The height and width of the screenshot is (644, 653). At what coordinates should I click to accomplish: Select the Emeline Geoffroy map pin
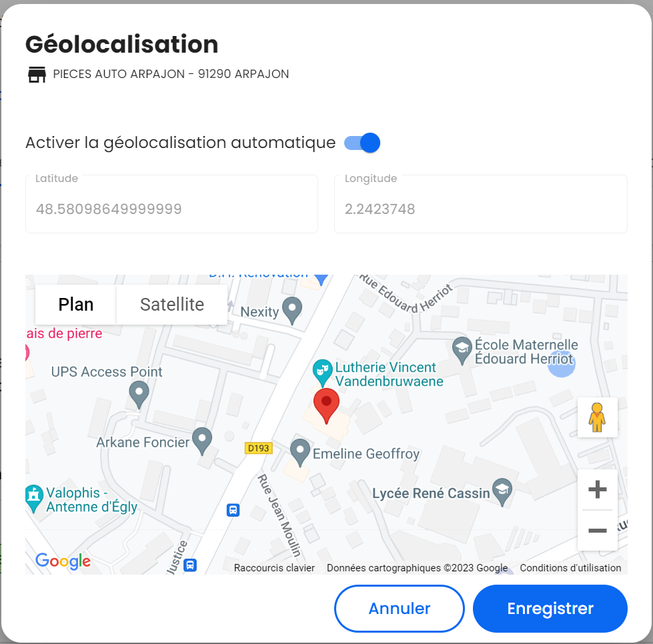[300, 453]
